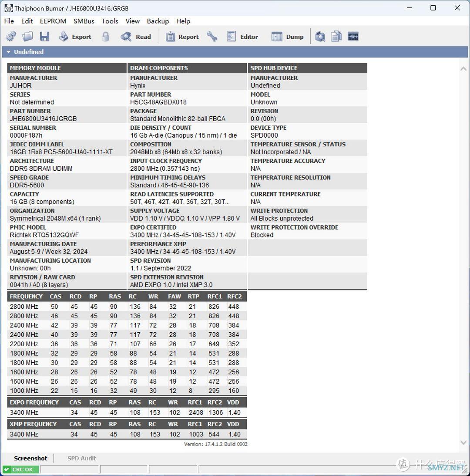
Task: Click the padlock write protection icon
Action: [x=105, y=37]
